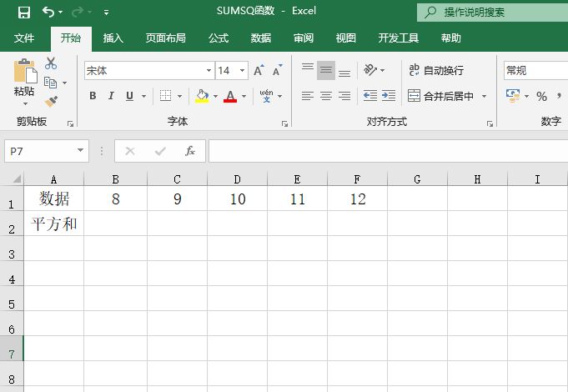568x392 pixels.
Task: Open the number format dropdown 常规
Action: (534, 71)
